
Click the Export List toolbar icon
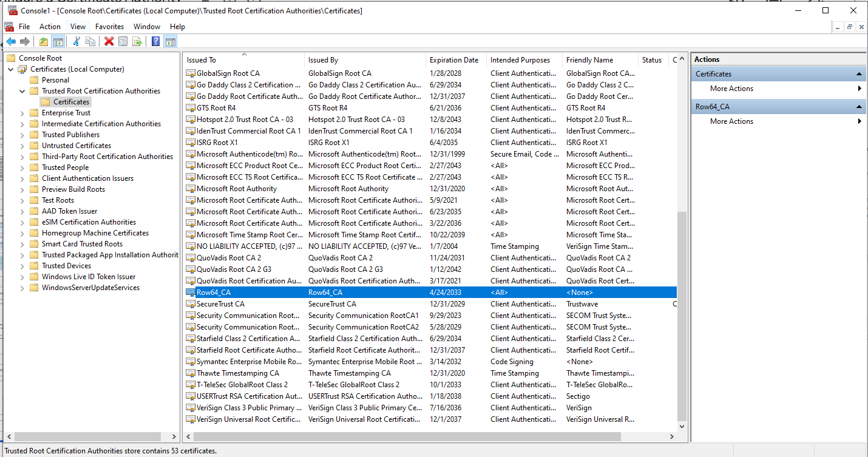click(x=137, y=41)
